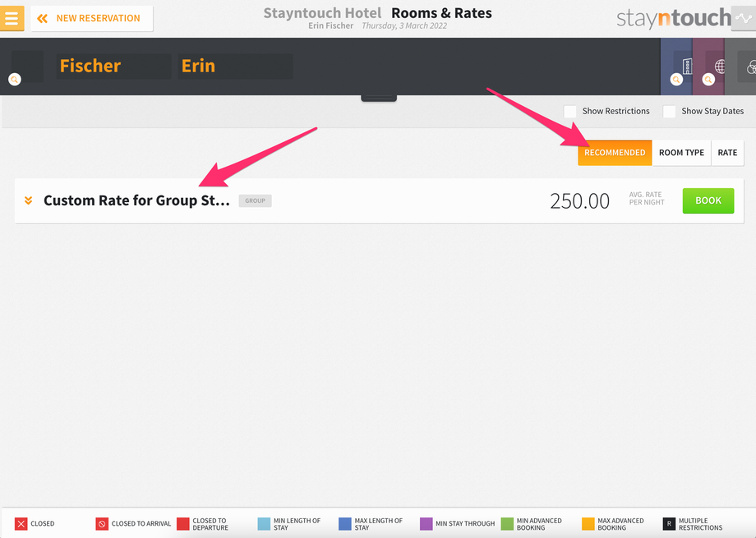The height and width of the screenshot is (538, 756).
Task: Click the Min Advanced Booking green swatch
Action: (507, 523)
